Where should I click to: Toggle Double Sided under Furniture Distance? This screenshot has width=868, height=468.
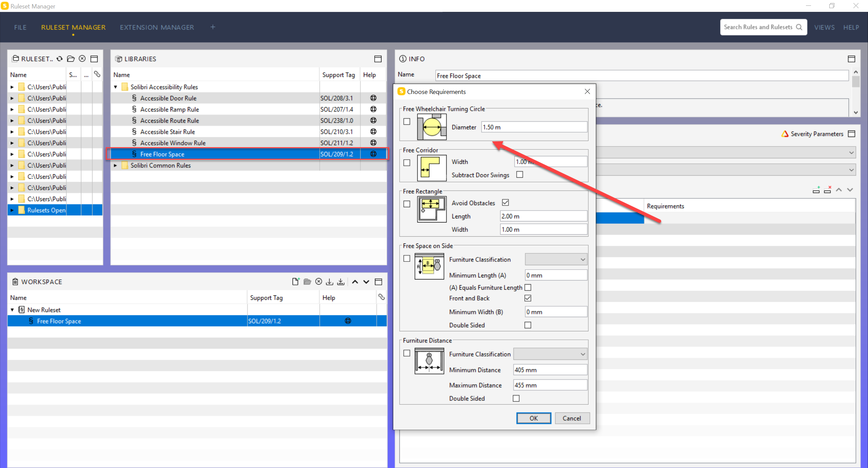516,398
